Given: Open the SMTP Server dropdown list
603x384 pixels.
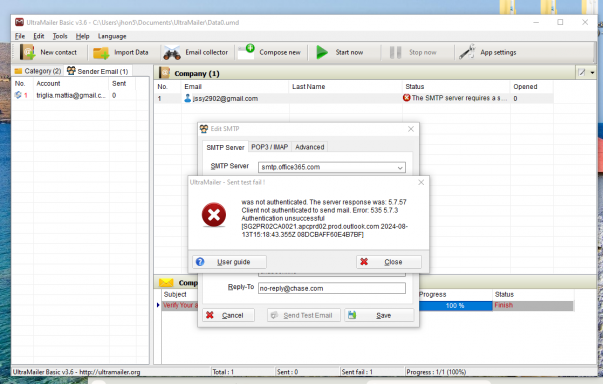Looking at the screenshot, I should click(x=400, y=167).
